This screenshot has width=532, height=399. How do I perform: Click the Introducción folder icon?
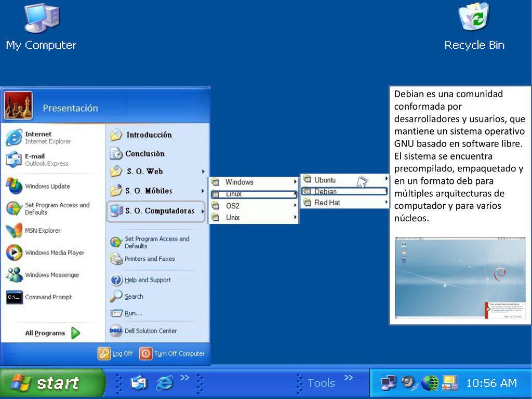pyautogui.click(x=116, y=135)
